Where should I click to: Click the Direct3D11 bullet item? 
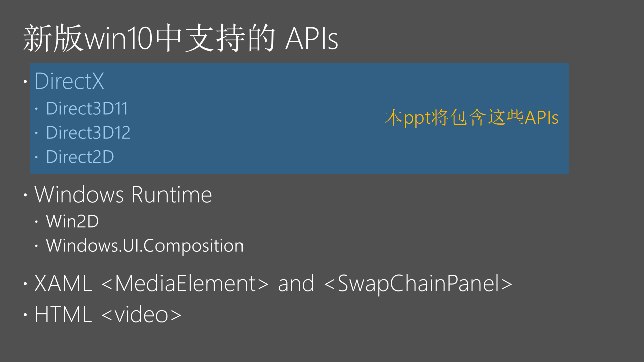click(87, 109)
